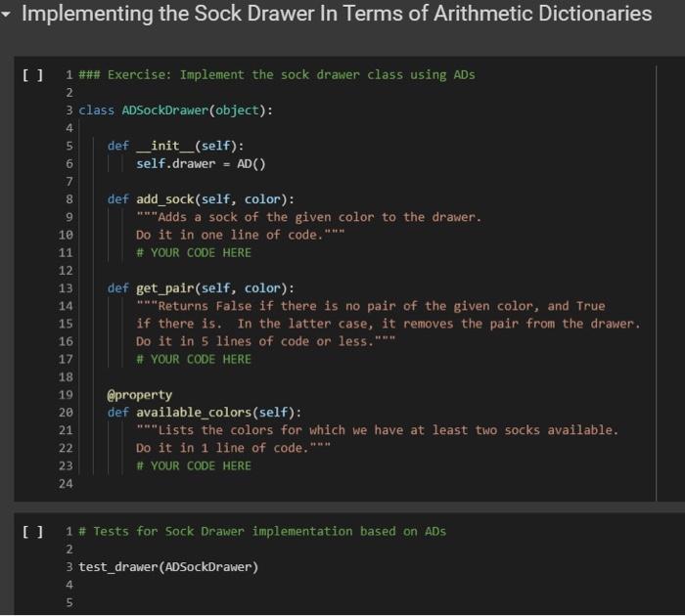Viewport: 685px width, 616px height.
Task: Click 'Do it in one line of code.' text
Action: (x=241, y=235)
